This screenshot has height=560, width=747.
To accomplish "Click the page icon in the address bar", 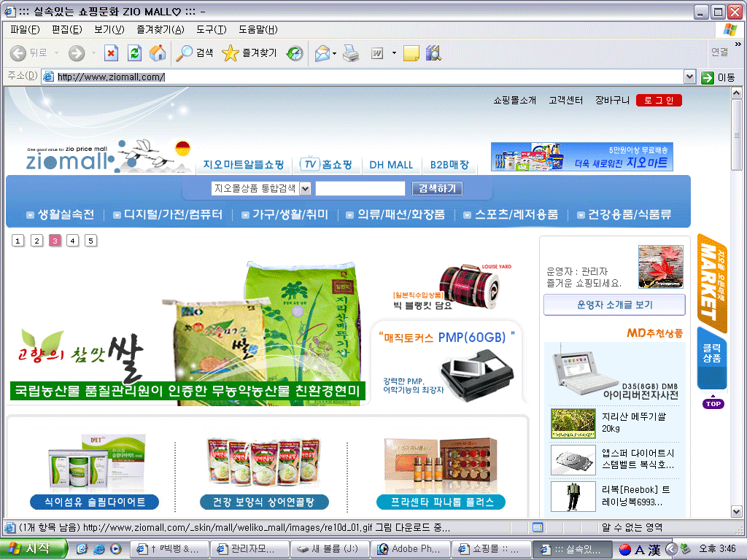I will pyautogui.click(x=48, y=77).
